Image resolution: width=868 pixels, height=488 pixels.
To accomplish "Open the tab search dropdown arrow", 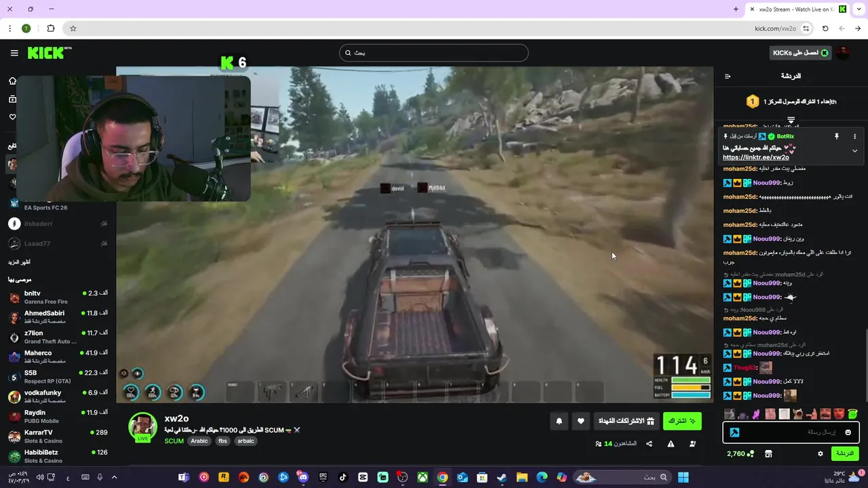I will [858, 9].
